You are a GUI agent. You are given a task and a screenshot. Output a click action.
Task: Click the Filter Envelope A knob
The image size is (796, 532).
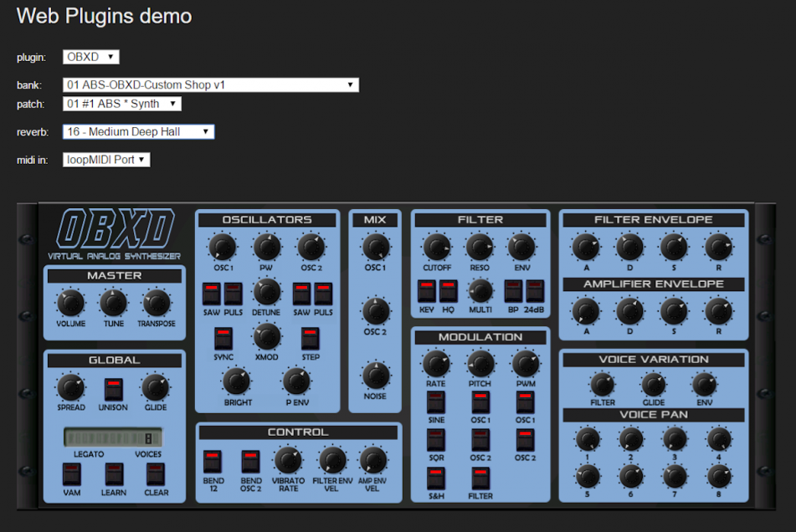point(586,247)
